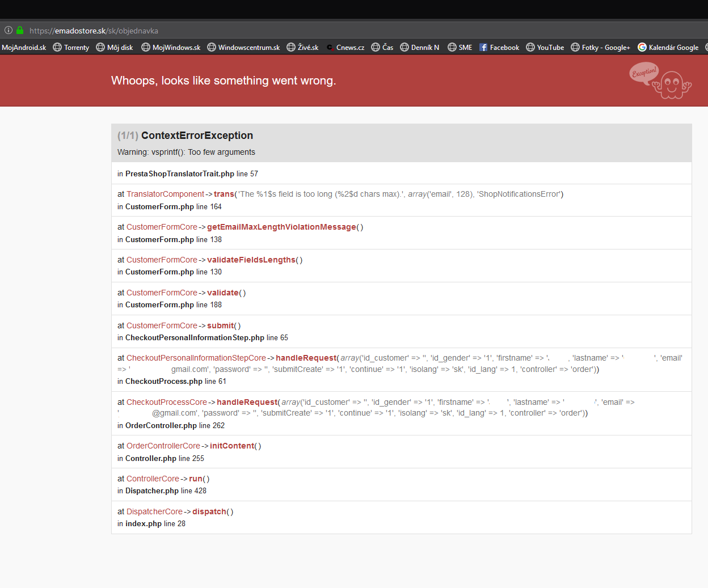Click the globe icon beside SME
This screenshot has height=588, width=708.
click(x=452, y=47)
